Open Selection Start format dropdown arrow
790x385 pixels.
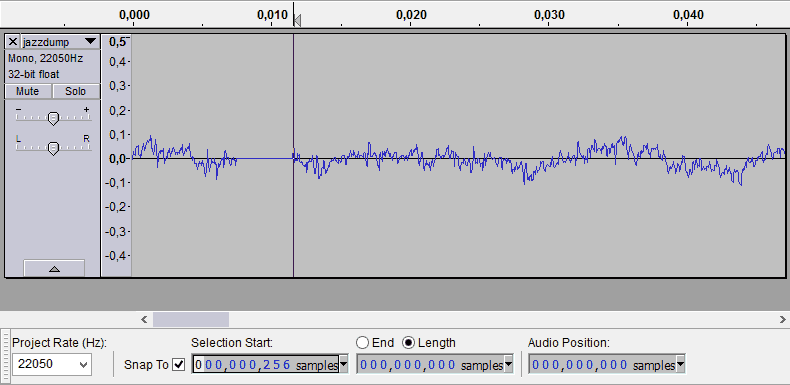344,364
